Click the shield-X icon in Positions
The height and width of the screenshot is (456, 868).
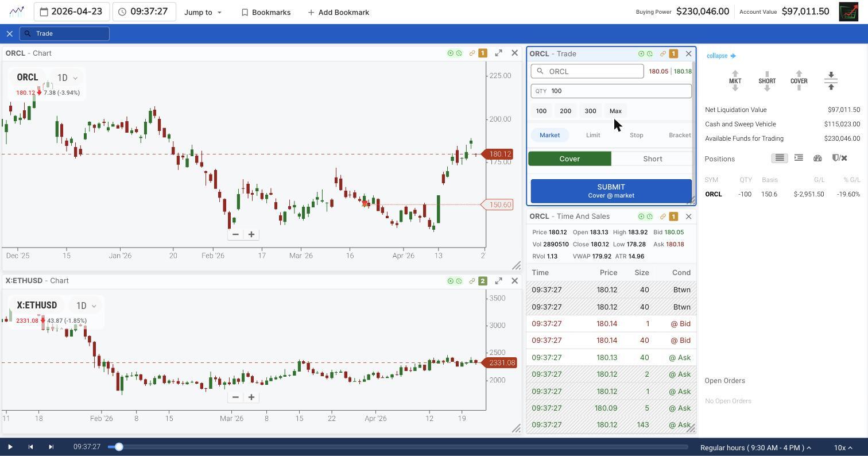pos(839,158)
